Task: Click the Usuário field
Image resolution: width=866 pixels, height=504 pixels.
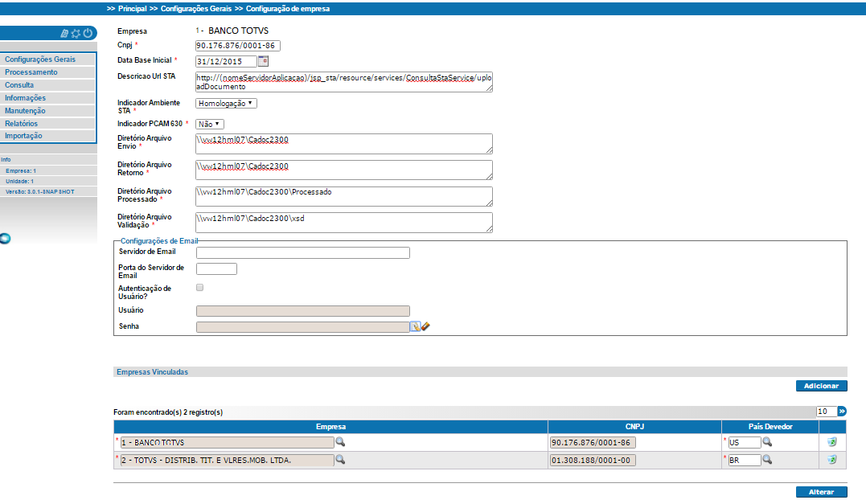Action: (303, 311)
